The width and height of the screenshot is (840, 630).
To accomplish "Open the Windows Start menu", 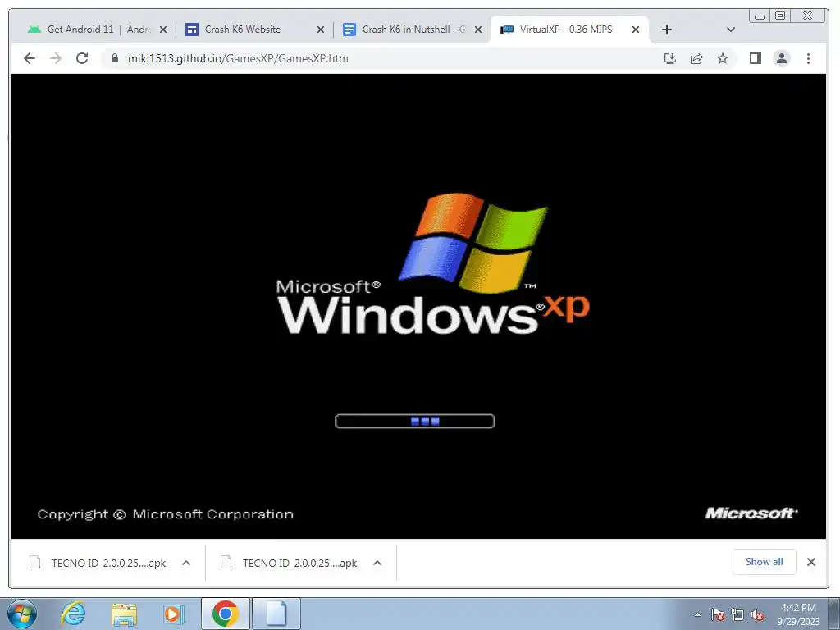I will click(x=22, y=614).
